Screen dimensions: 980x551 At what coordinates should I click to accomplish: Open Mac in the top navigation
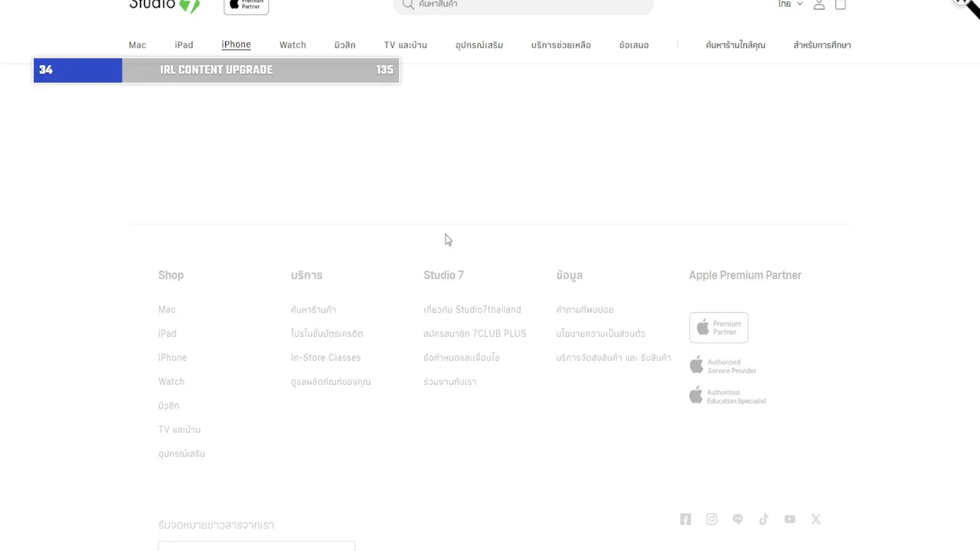tap(137, 45)
